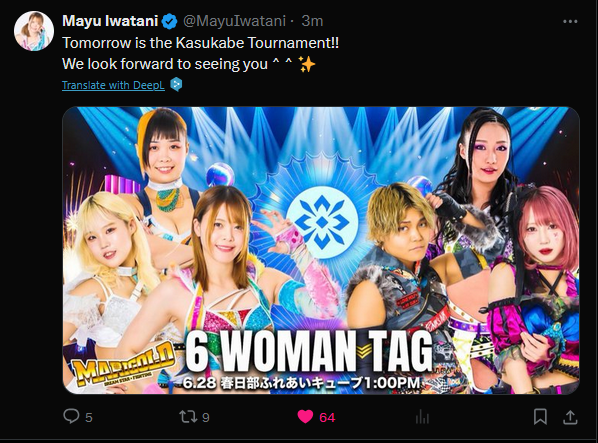Click Translate with DeepL link
598x443 pixels.
(113, 85)
